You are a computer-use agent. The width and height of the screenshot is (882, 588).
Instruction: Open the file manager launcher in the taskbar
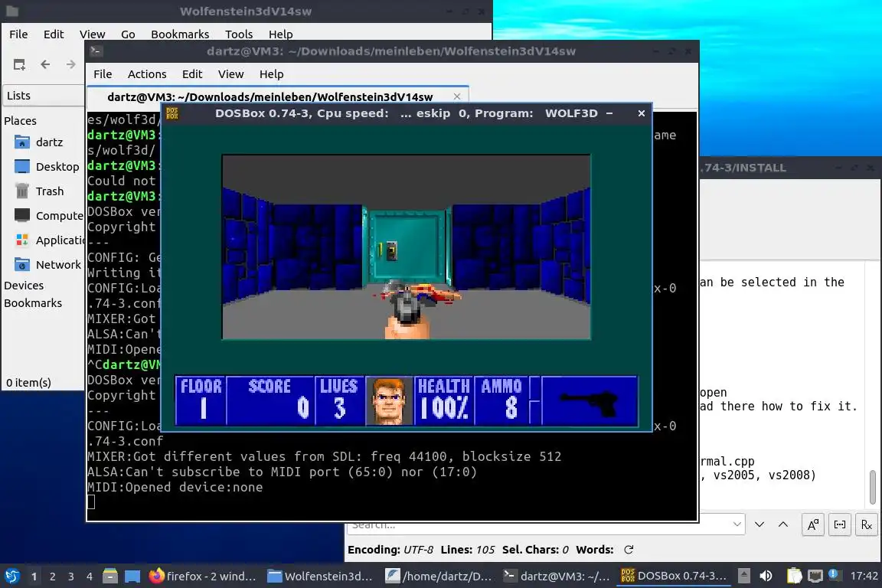click(x=110, y=576)
